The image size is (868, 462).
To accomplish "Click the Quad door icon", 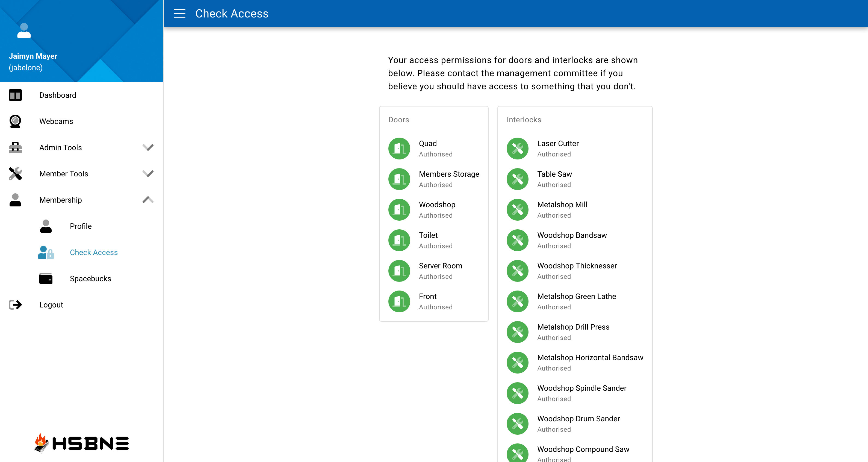I will coord(399,148).
